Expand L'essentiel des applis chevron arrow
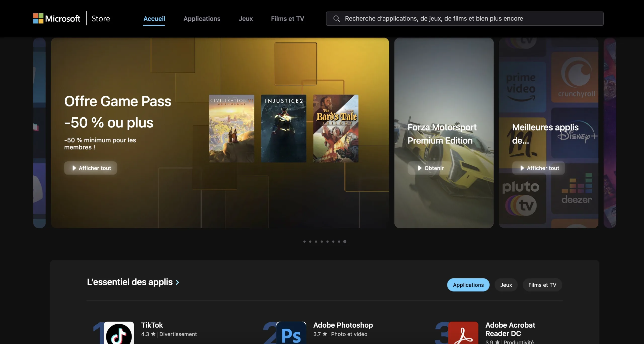 tap(177, 283)
